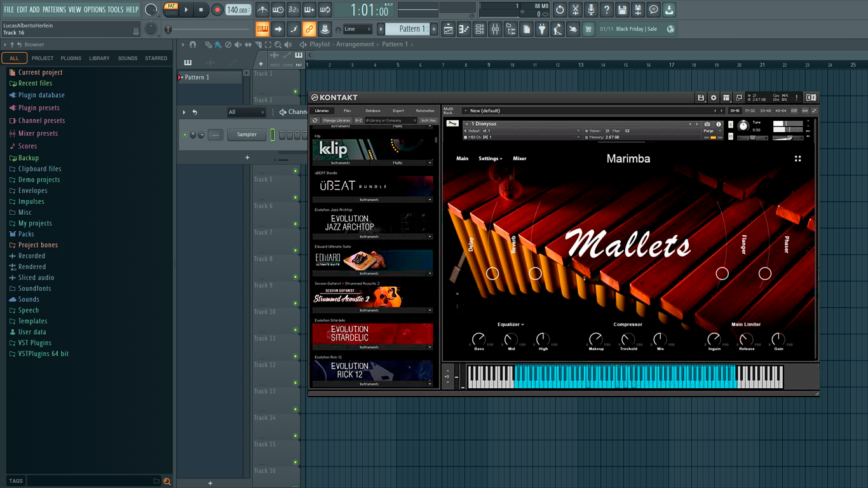
Task: Click the Manage Libraries button
Action: (x=336, y=120)
